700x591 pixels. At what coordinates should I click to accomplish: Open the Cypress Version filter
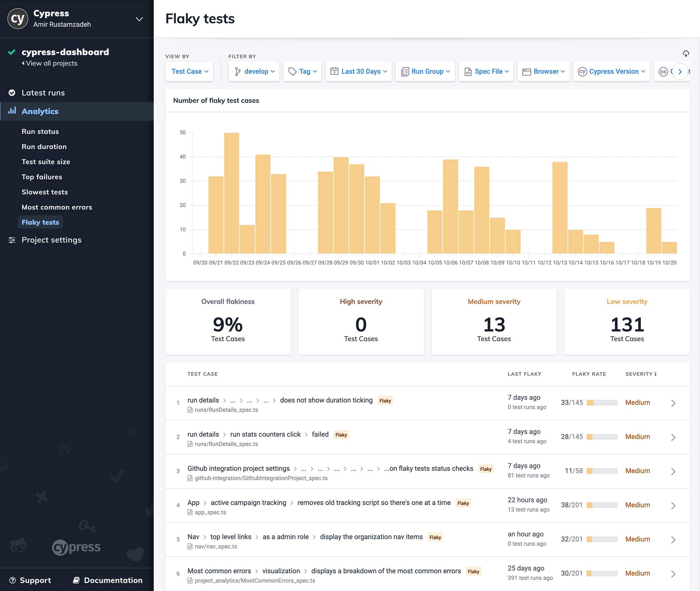coord(611,71)
